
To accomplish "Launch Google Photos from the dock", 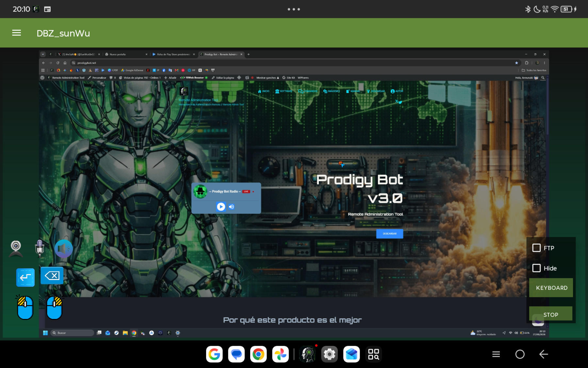I will tap(280, 354).
